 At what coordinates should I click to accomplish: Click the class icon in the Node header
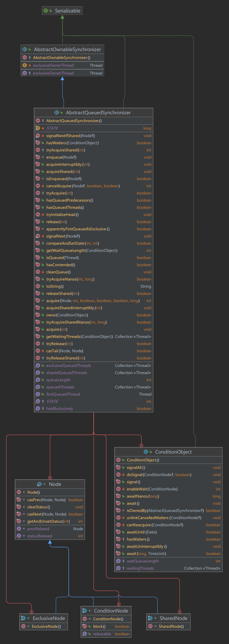click(39, 484)
